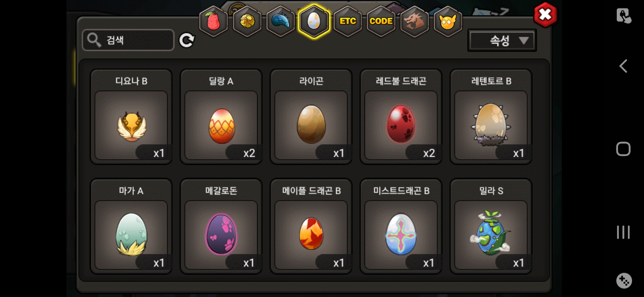
Task: Click the 검색 search field
Action: [128, 40]
